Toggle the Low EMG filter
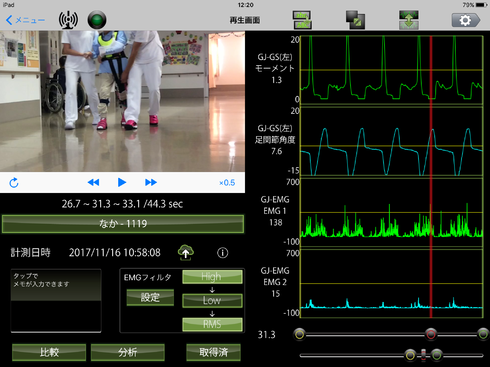This screenshot has width=490, height=367. [212, 300]
